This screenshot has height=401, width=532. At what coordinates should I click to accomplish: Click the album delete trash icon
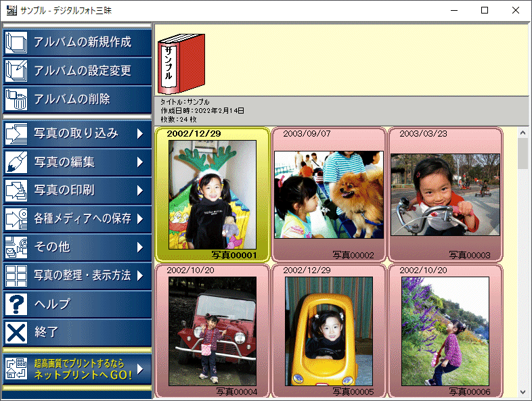(x=16, y=99)
